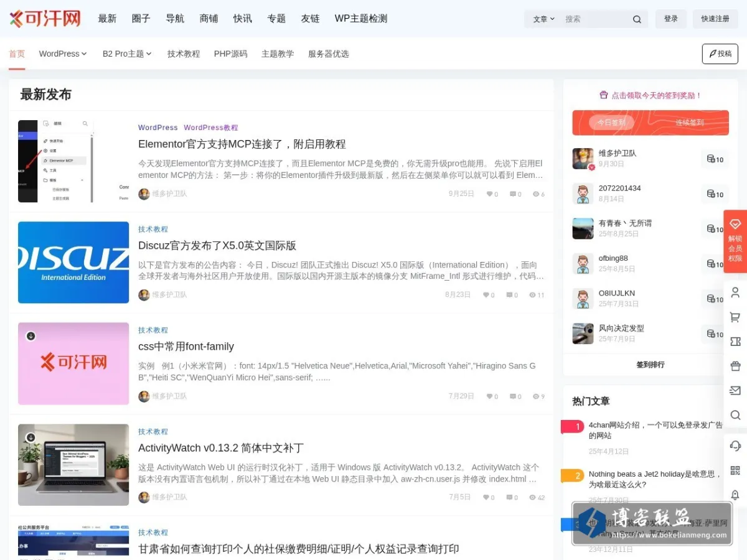This screenshot has height=560, width=747.
Task: Go to 主题教学 navigation item
Action: pyautogui.click(x=278, y=54)
